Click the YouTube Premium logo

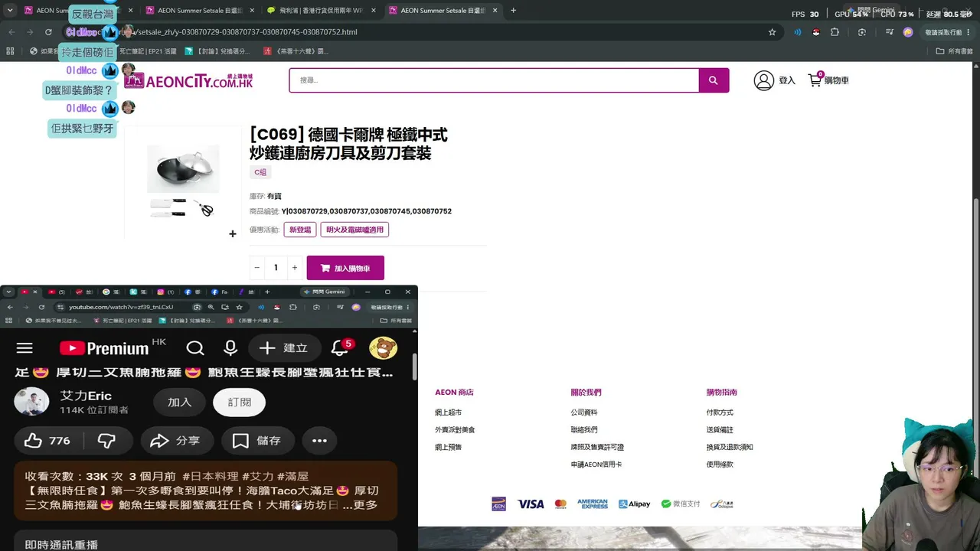104,348
